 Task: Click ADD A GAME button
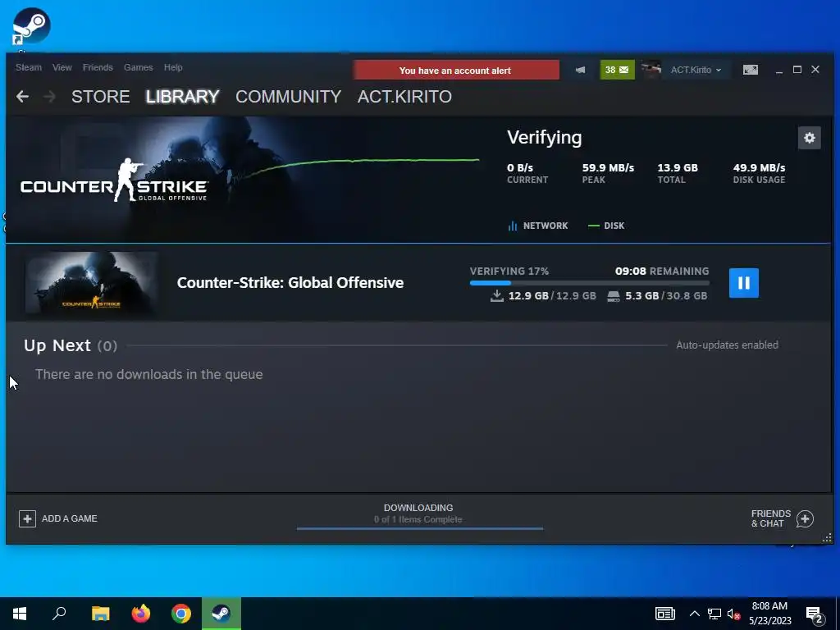point(58,518)
